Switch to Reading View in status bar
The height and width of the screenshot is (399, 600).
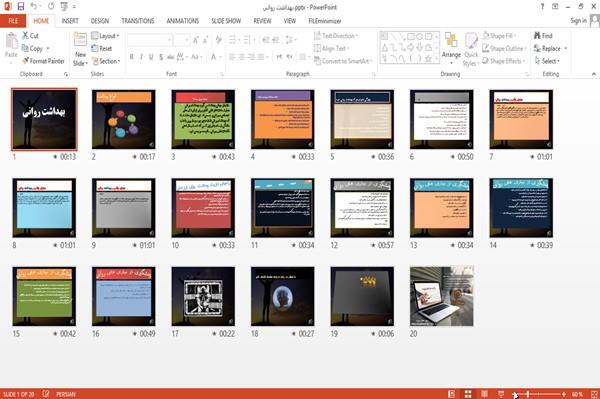click(x=484, y=394)
